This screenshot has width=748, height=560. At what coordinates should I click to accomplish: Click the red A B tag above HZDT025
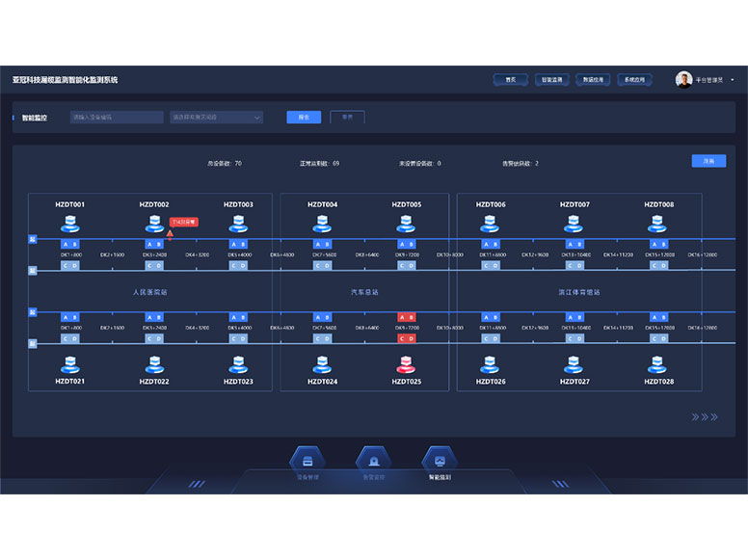coord(406,317)
